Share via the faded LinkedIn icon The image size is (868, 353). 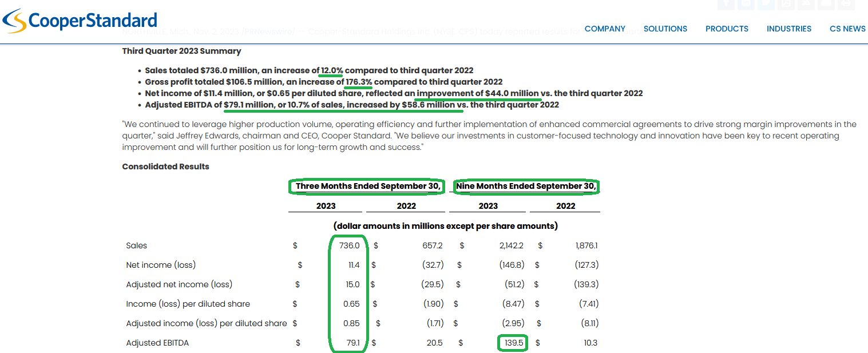[746, 4]
